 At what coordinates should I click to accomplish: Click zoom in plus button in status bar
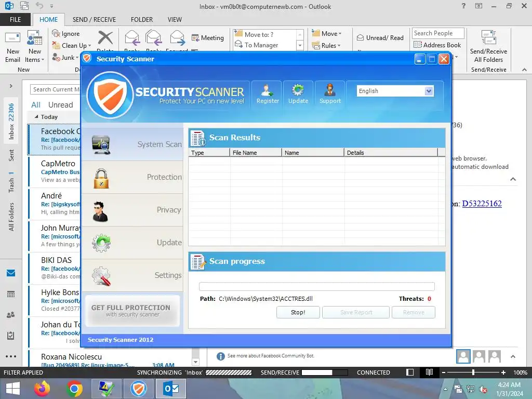[503, 372]
